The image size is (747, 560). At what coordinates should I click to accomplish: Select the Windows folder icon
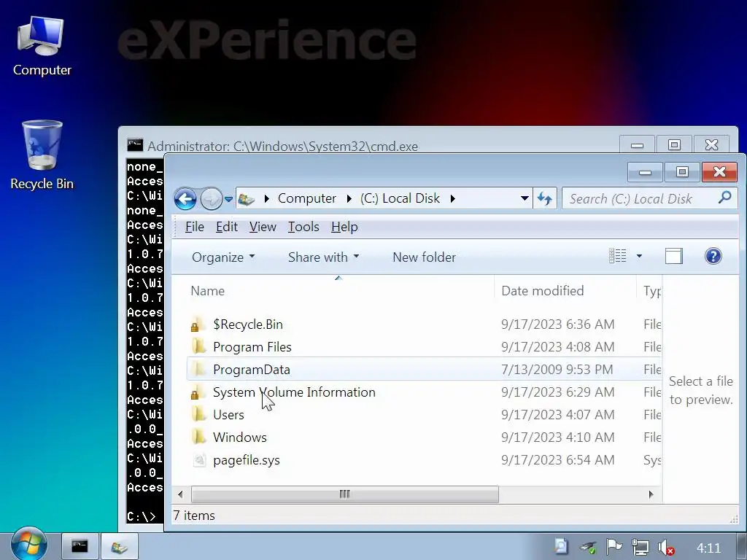pyautogui.click(x=198, y=437)
